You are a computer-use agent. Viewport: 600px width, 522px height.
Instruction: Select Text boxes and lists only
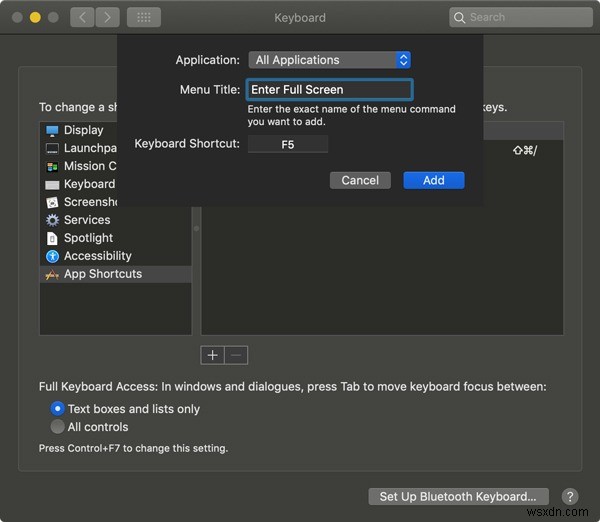(57, 409)
